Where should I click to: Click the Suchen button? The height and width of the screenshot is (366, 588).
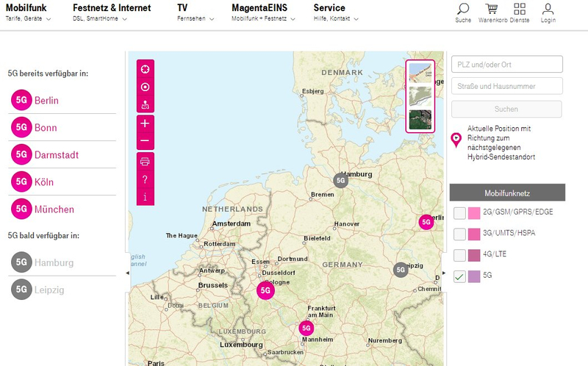(506, 109)
